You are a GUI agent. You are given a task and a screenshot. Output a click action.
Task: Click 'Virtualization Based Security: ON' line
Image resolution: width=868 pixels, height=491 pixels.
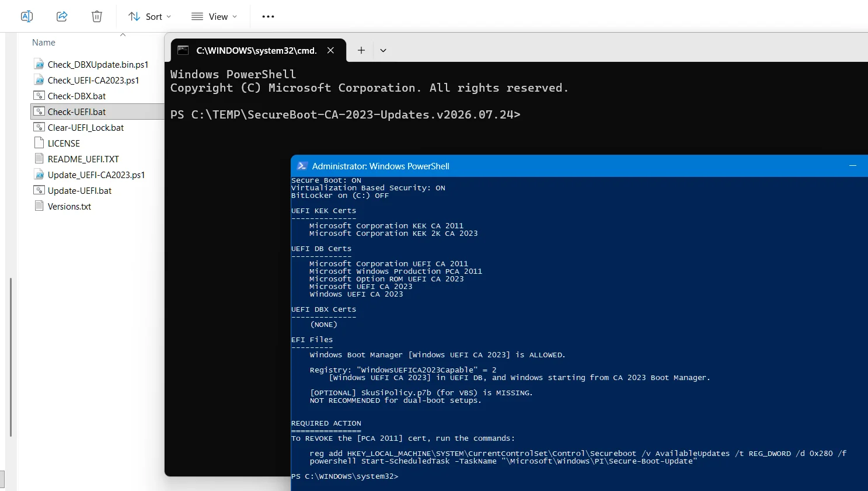coord(368,188)
